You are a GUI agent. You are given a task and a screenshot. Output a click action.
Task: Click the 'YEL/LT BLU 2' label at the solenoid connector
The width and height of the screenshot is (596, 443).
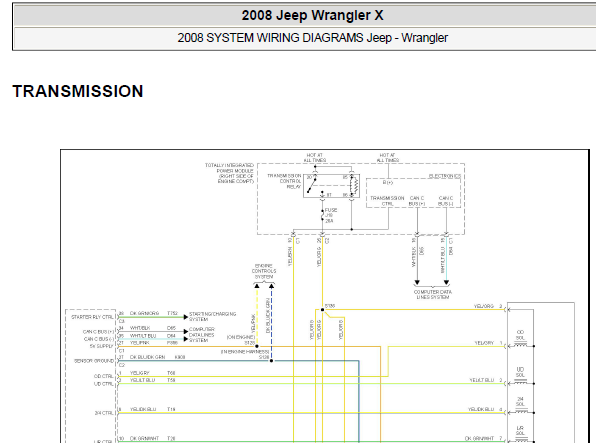click(486, 380)
